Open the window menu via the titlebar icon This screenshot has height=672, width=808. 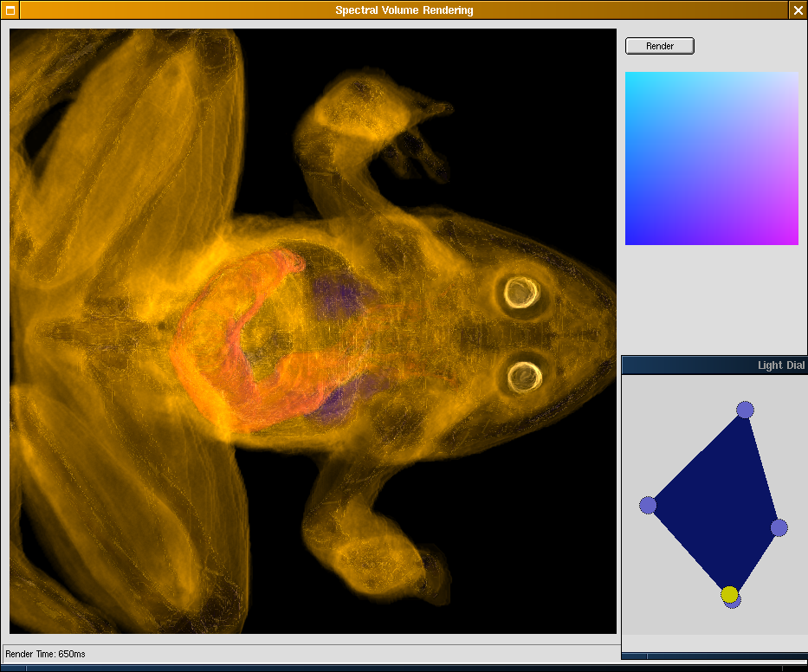[x=11, y=10]
